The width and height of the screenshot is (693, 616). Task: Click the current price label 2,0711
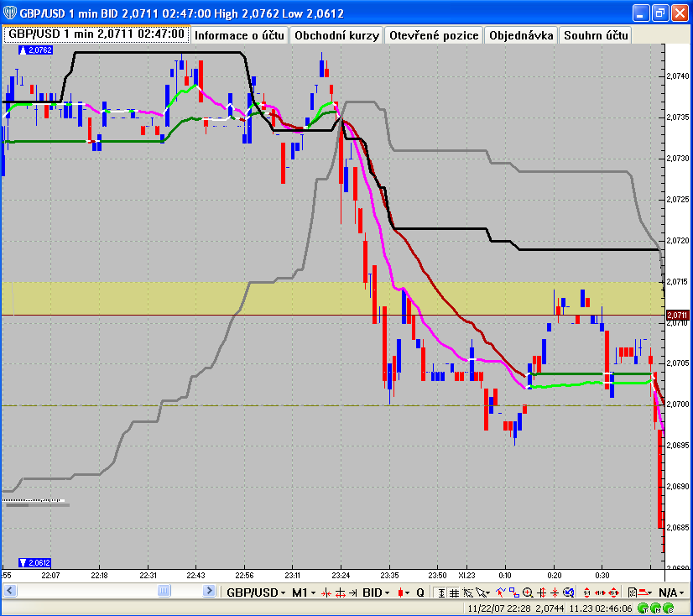(678, 315)
